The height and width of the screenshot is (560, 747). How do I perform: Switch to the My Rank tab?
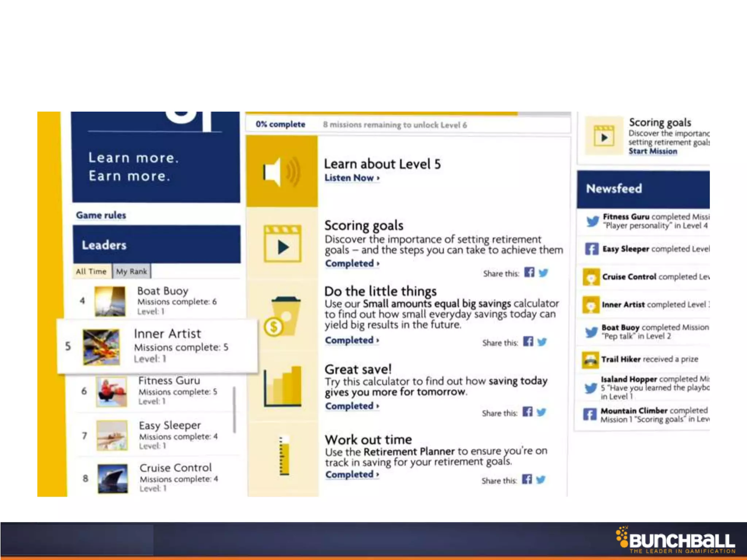click(x=132, y=271)
